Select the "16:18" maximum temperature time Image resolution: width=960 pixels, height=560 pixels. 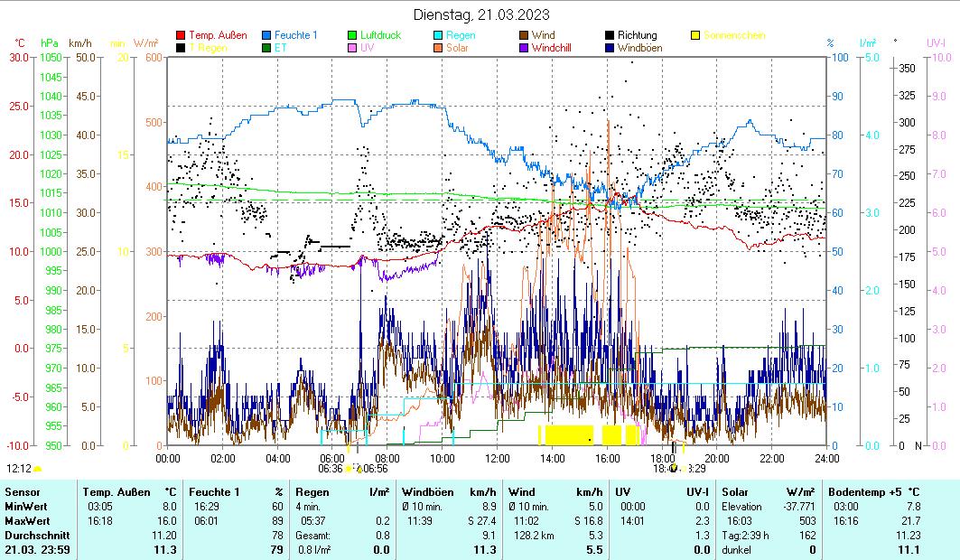[x=100, y=521]
